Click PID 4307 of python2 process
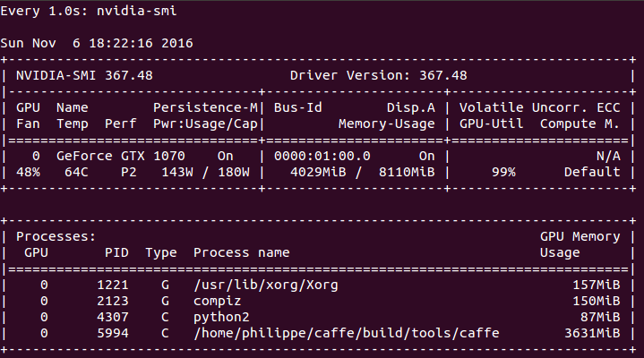This screenshot has height=358, width=644. (x=113, y=317)
